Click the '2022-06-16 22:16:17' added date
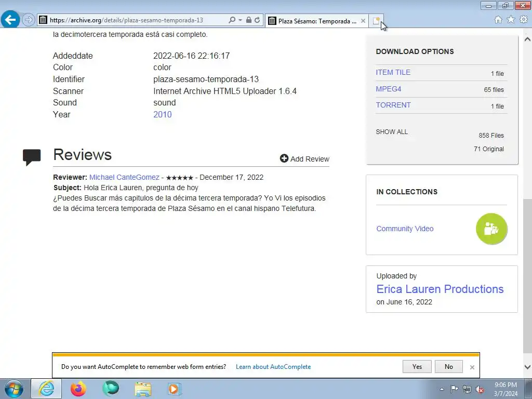The height and width of the screenshot is (399, 532). (x=191, y=56)
